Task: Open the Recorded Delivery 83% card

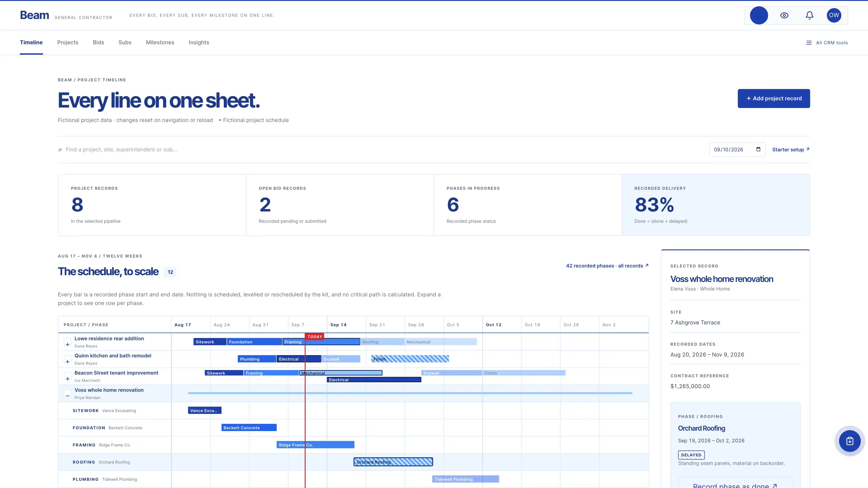Action: 716,205
